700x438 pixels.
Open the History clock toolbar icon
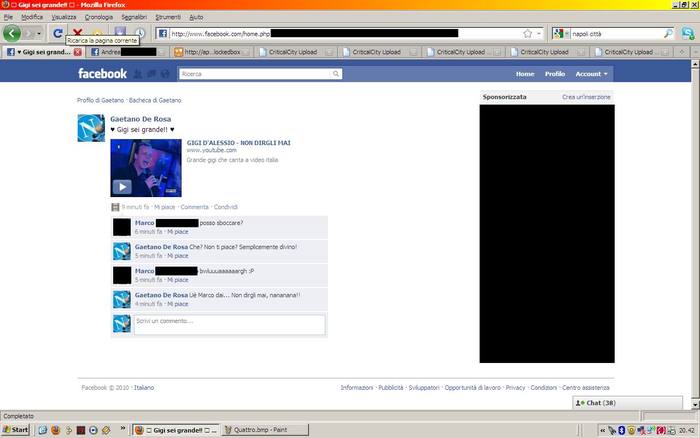coord(140,32)
